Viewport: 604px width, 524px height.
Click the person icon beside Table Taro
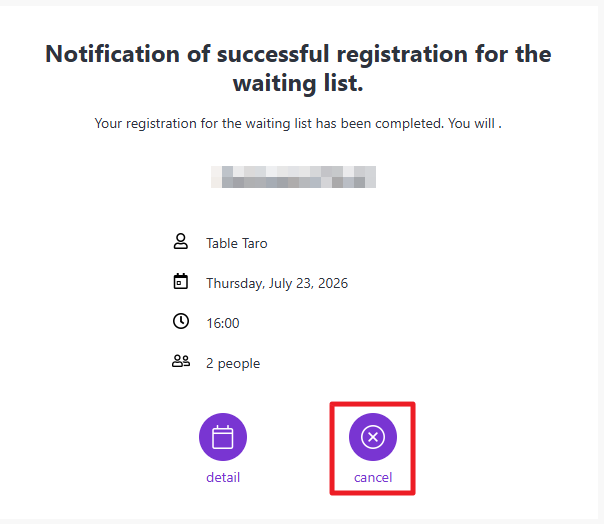pyautogui.click(x=181, y=242)
